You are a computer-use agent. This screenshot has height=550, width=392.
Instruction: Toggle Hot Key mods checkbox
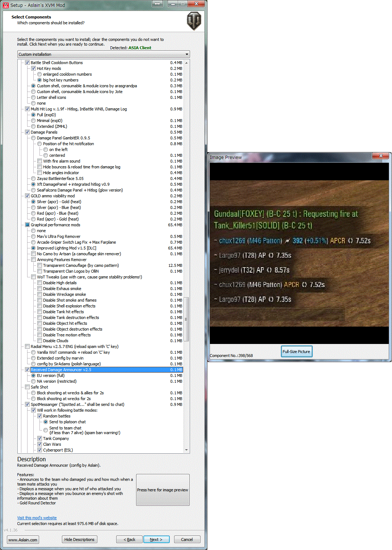[x=33, y=68]
